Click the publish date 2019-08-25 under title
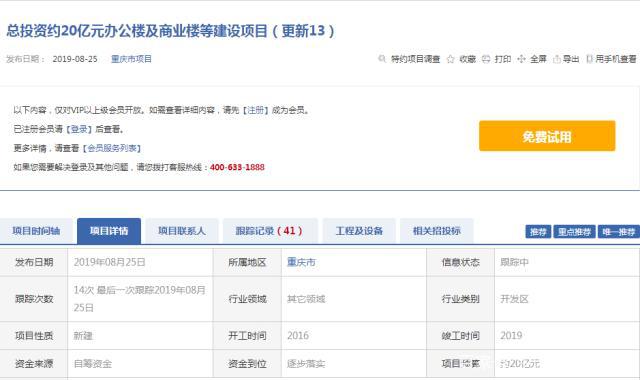Screen dimensions: 640x380 click(75, 59)
